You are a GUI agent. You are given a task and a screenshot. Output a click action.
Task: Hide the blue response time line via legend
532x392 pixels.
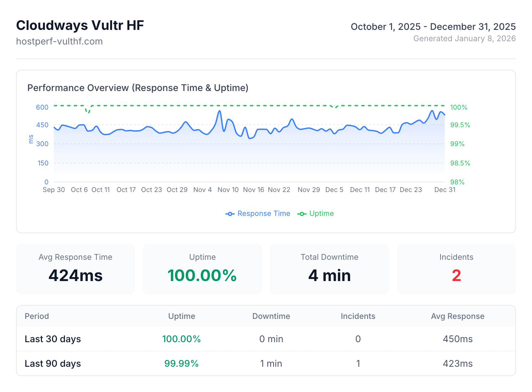[x=263, y=214]
